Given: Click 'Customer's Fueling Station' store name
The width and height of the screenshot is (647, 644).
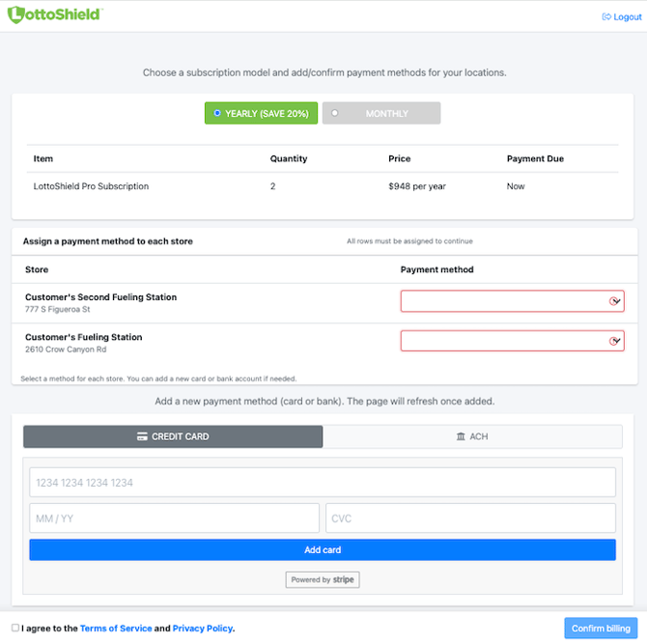Looking at the screenshot, I should [x=84, y=337].
